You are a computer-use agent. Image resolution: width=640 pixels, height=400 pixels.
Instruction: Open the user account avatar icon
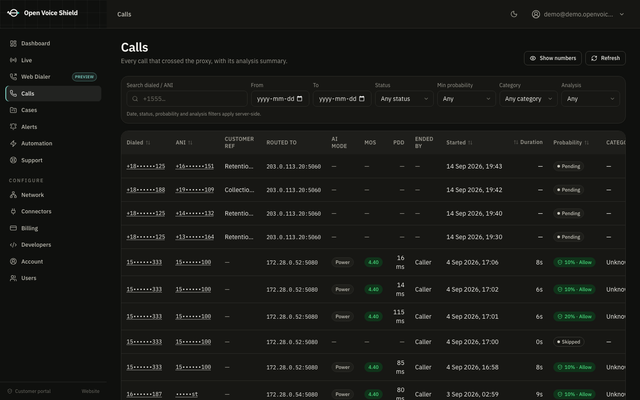[x=536, y=14]
